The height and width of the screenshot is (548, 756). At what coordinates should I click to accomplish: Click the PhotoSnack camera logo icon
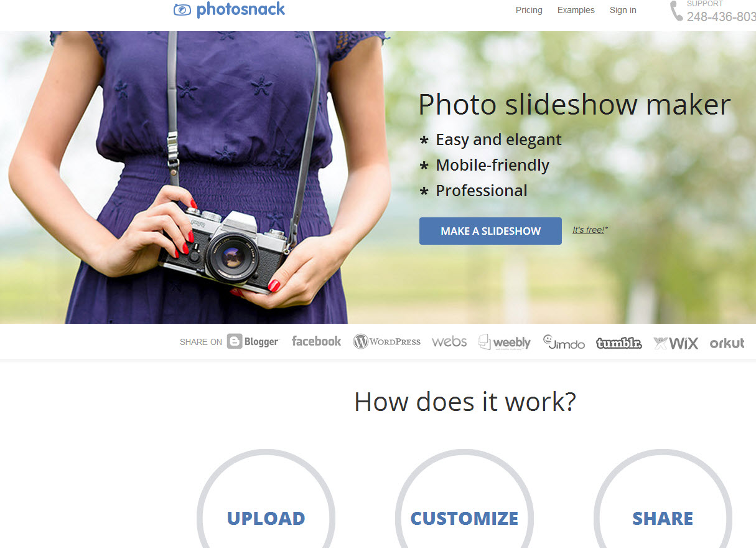182,9
